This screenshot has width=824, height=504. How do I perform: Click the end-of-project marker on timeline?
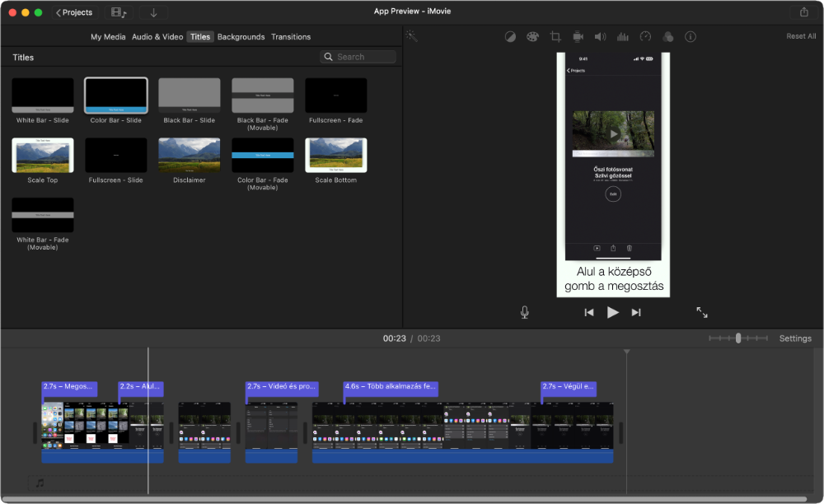point(626,351)
